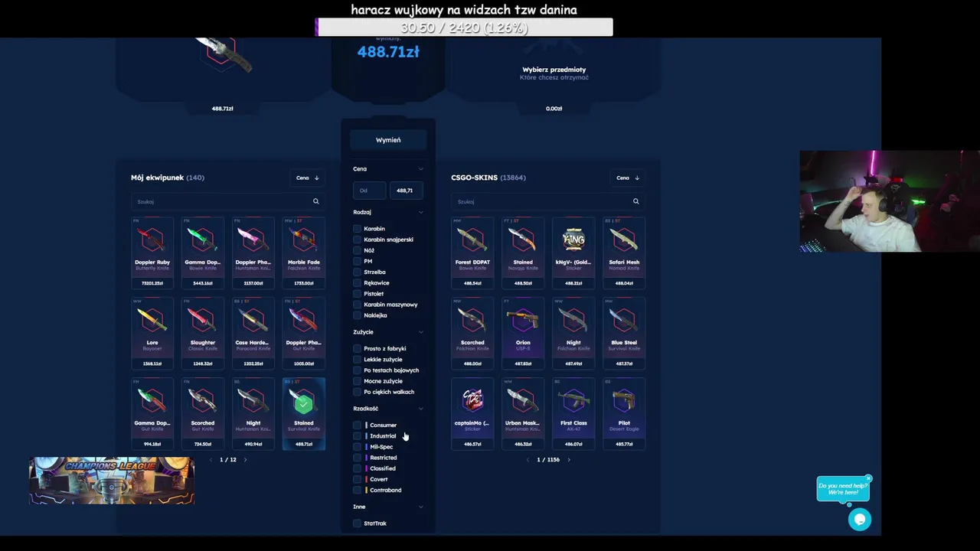Select the Doppler Ruby Butterfly Knife item
Image resolution: width=980 pixels, height=551 pixels.
point(152,253)
